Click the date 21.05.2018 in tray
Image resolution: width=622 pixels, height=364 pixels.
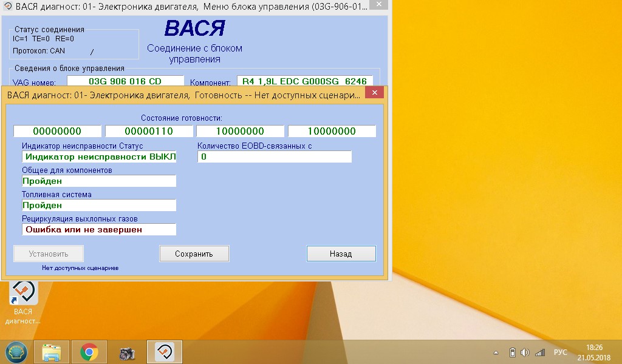[594, 358]
